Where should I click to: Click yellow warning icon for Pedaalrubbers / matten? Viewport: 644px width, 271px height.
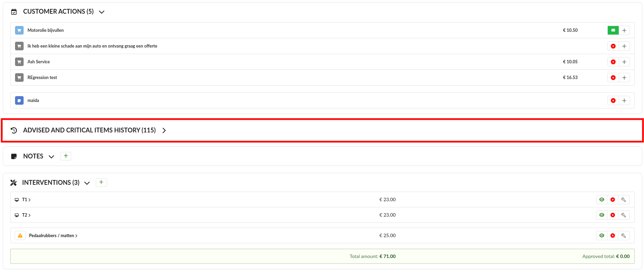20,236
